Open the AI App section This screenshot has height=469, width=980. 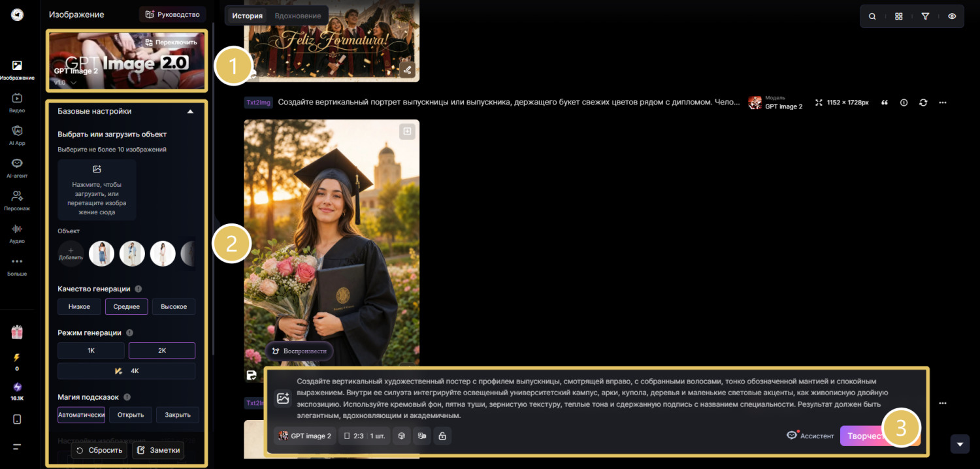[x=17, y=135]
